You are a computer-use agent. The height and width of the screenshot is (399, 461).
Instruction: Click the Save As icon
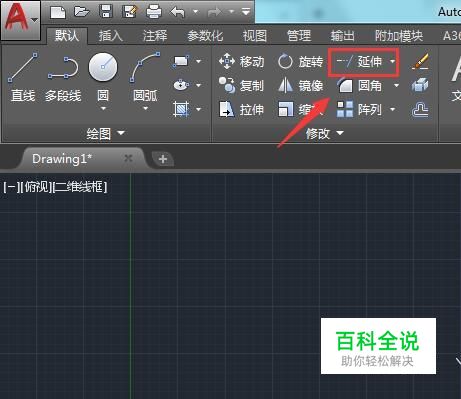(x=130, y=12)
